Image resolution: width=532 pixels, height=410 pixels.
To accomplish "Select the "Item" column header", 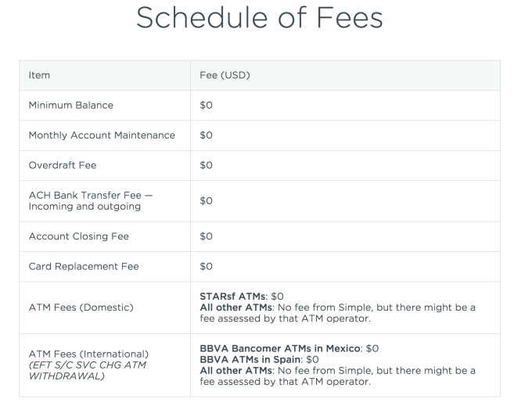I will click(39, 76).
